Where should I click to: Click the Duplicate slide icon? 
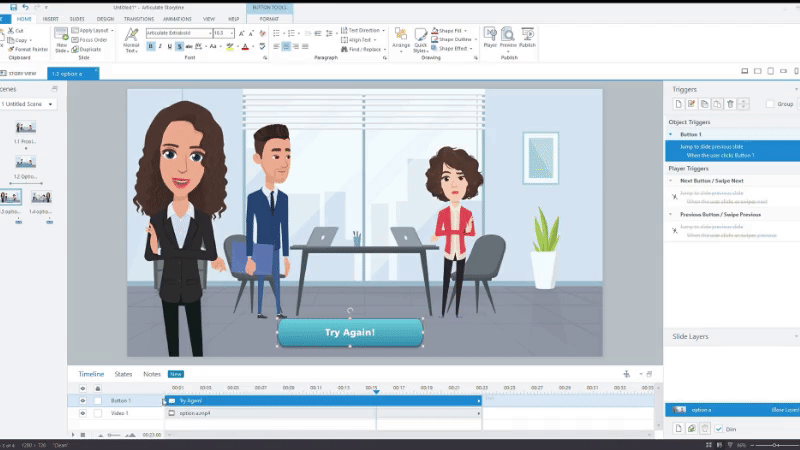tap(92, 48)
